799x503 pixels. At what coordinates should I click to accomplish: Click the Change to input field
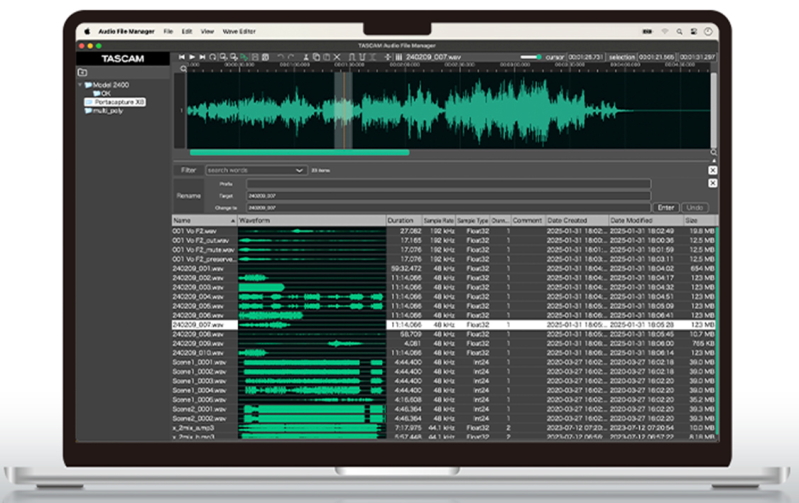tap(448, 207)
